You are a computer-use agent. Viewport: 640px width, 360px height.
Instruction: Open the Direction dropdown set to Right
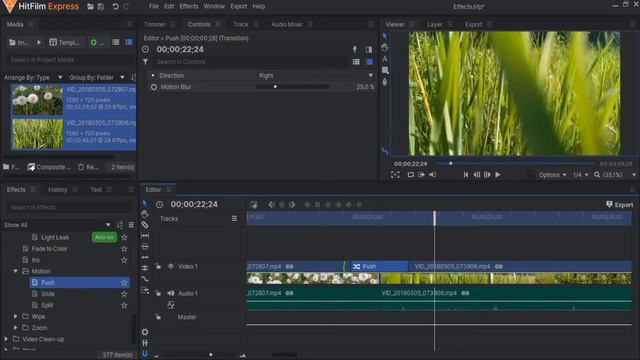tap(316, 76)
